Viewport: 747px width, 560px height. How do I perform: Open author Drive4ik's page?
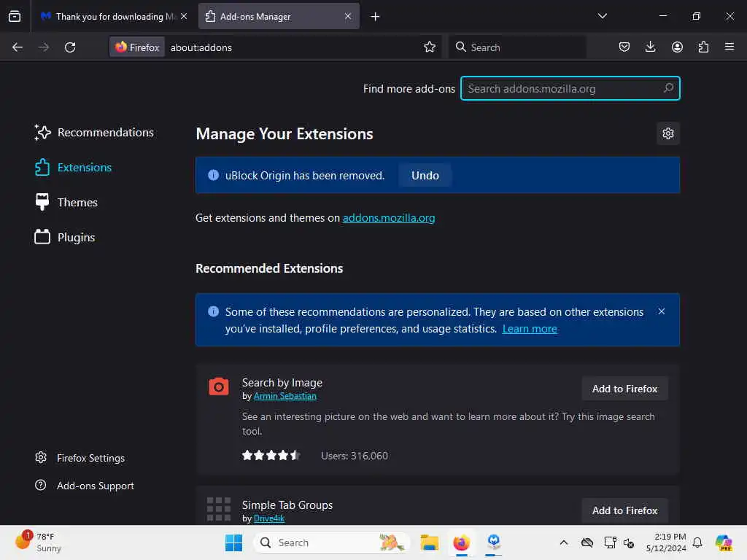tap(269, 518)
